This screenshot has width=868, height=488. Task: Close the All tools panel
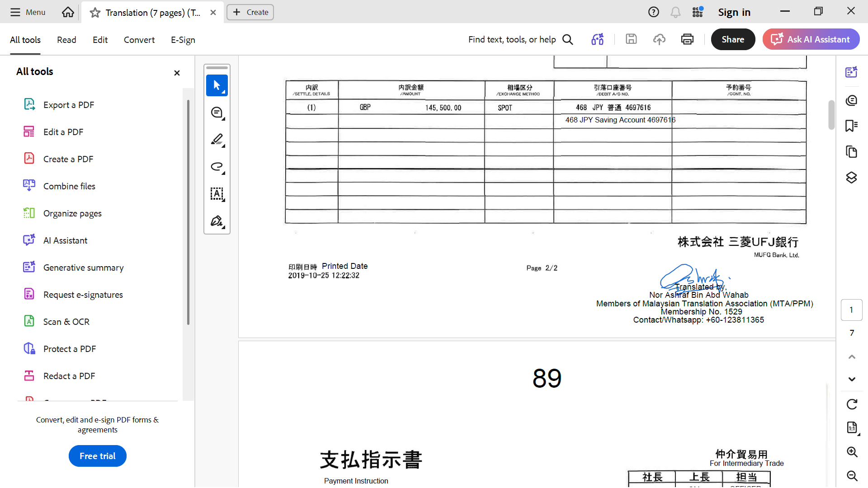[x=177, y=73]
